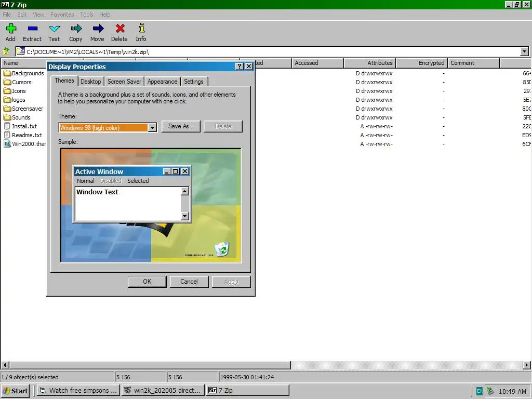Click 'Selected' in the sample Active Window

coord(138,181)
